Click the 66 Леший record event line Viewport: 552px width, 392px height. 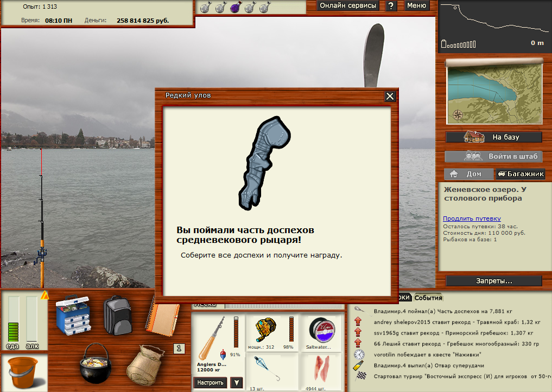tap(456, 344)
